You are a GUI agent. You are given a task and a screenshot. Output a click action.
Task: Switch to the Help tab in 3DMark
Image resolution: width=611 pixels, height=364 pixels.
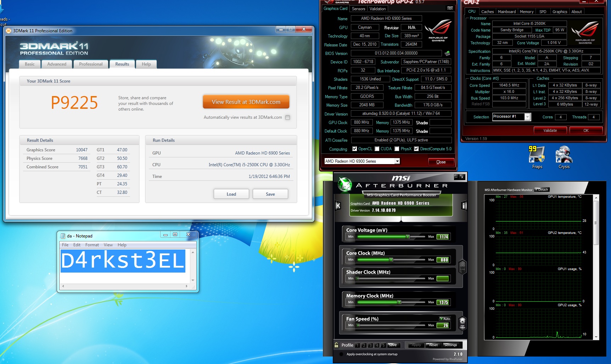coord(146,64)
